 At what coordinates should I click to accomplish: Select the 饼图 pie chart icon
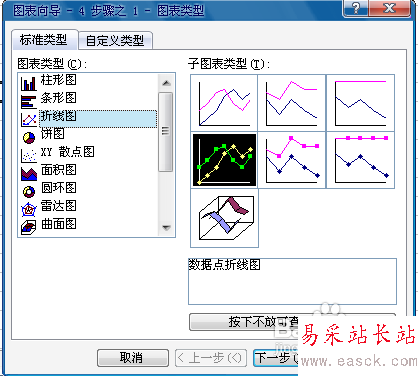pyautogui.click(x=29, y=137)
